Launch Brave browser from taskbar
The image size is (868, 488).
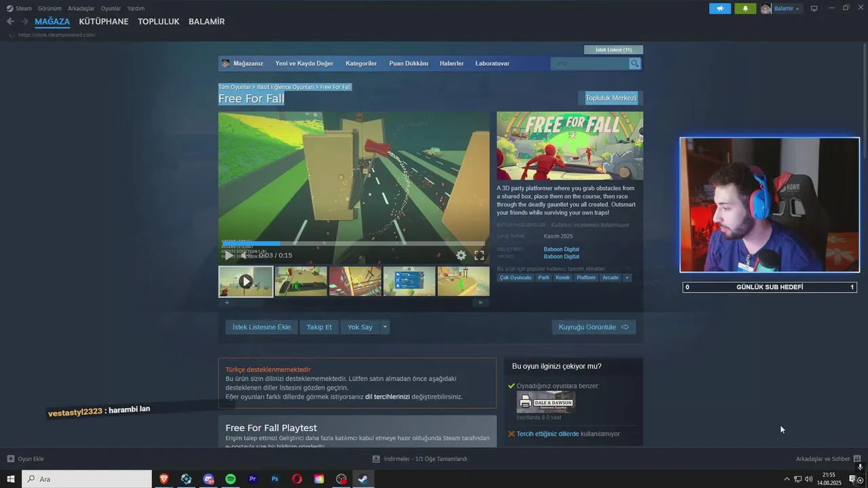click(x=163, y=479)
